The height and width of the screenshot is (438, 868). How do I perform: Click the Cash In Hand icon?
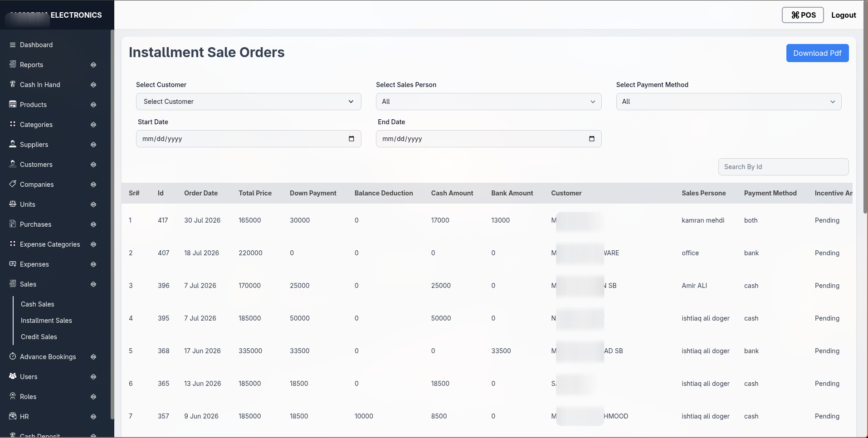click(x=13, y=84)
